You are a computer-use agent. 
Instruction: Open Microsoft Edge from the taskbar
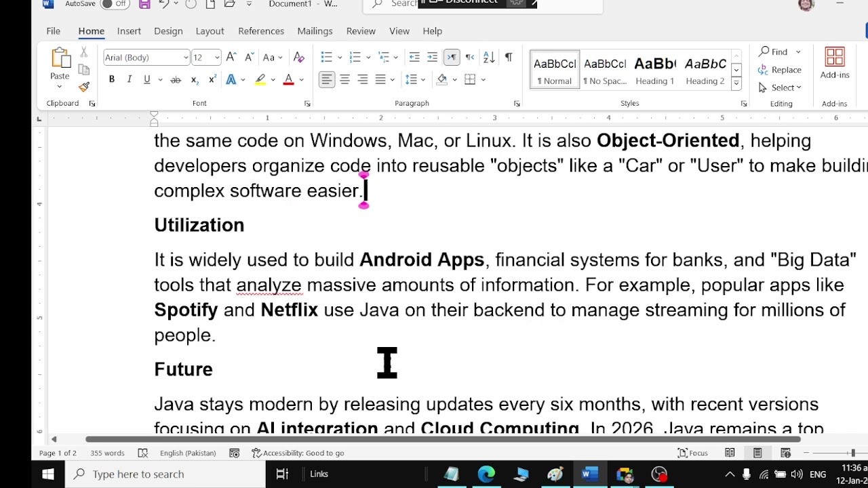(486, 474)
